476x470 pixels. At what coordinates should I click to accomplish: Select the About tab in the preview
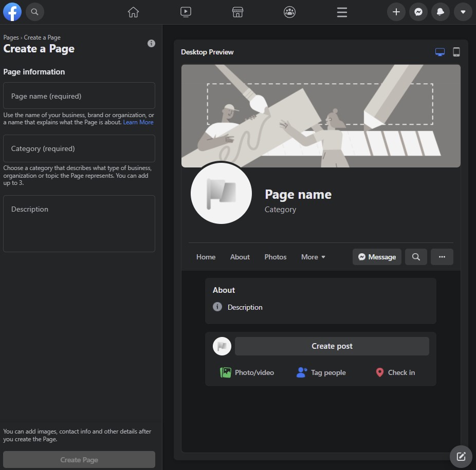pos(240,257)
